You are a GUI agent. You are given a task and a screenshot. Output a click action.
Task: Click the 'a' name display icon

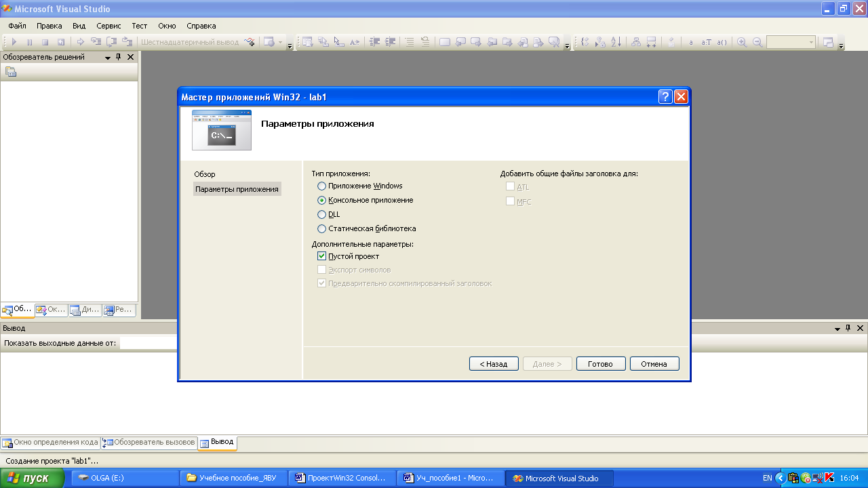coord(691,42)
